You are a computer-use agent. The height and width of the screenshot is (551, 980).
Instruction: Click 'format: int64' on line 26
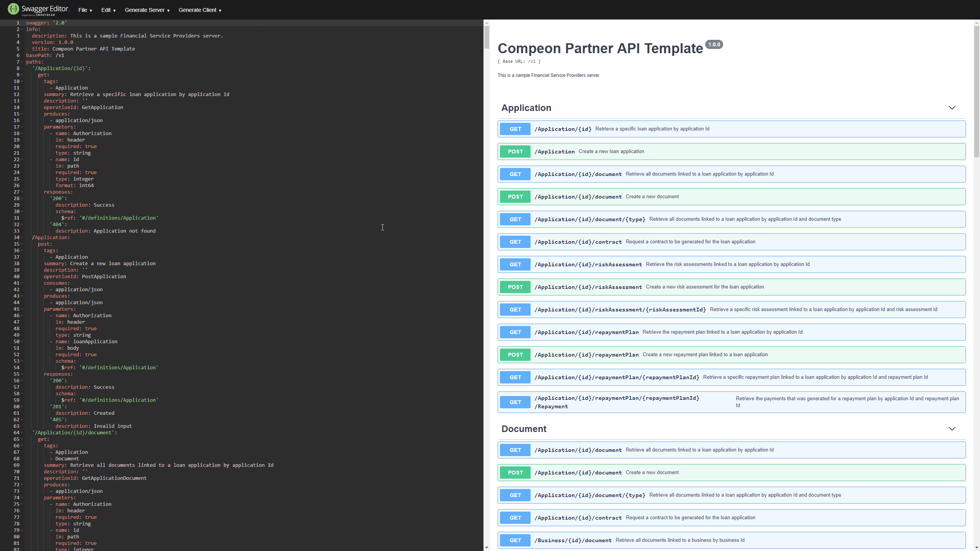click(75, 186)
